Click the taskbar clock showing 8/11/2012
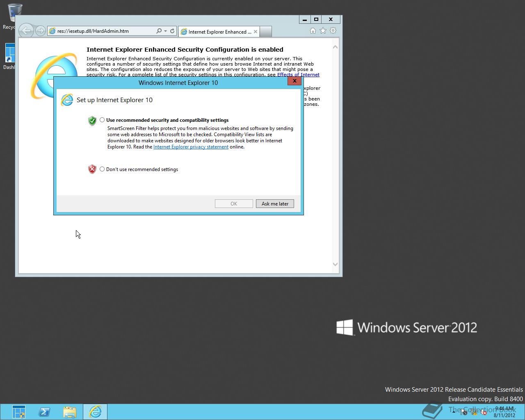The image size is (525, 420). coord(504,412)
